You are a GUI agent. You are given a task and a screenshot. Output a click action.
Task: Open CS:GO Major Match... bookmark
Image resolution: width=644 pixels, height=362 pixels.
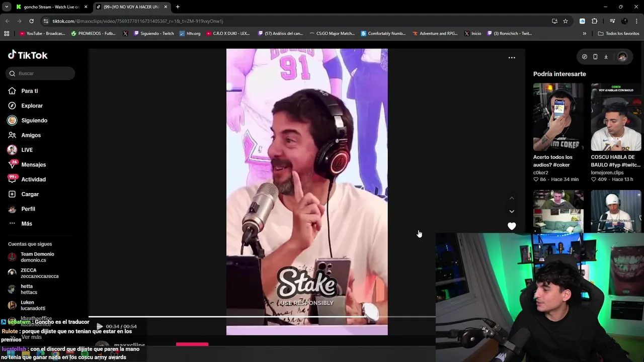(x=332, y=34)
